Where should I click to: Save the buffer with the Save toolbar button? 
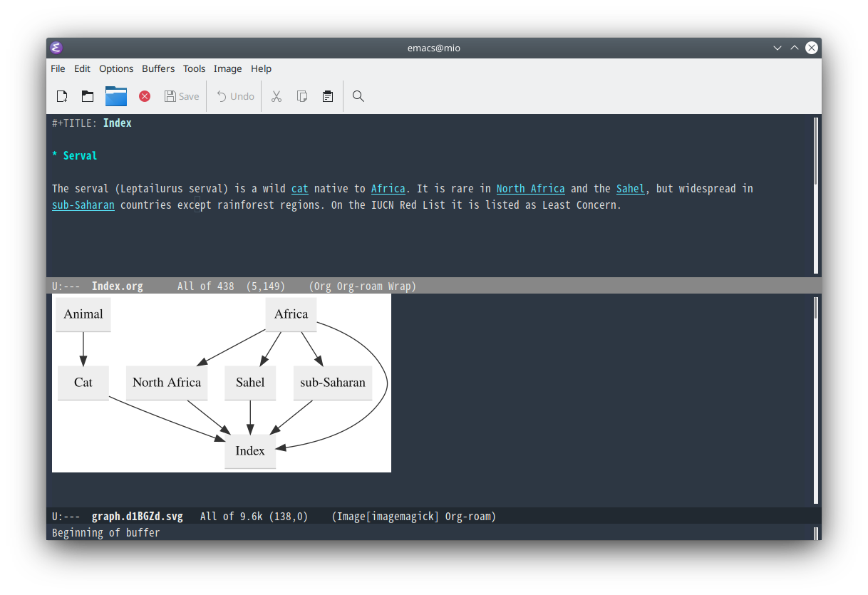click(x=181, y=95)
